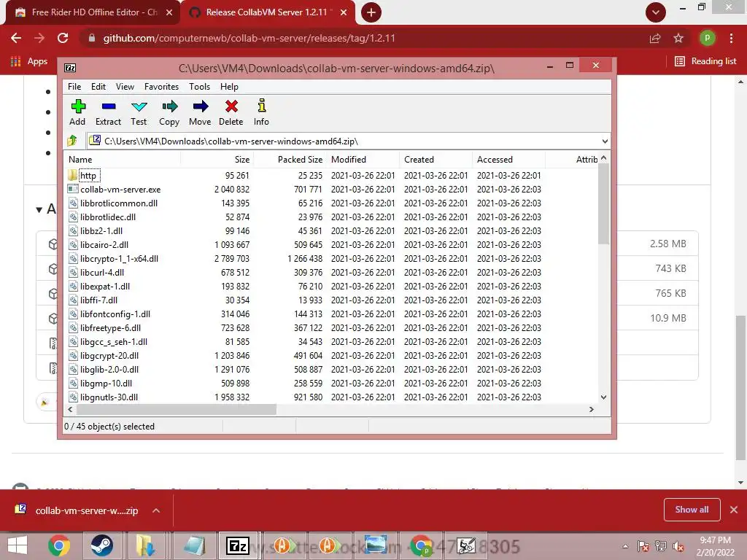Sort by the Packed Size column header
This screenshot has width=747, height=560.
290,160
